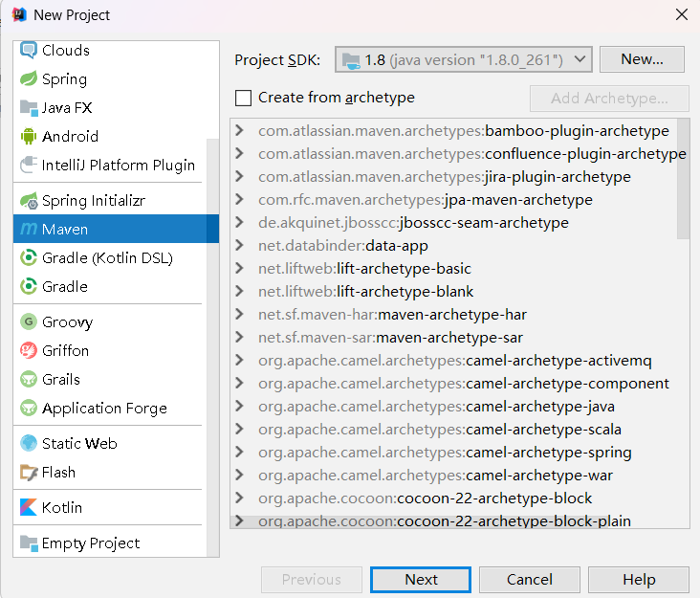Screen dimensions: 700x598
Task: Expand the jpa-maven-archetype node
Action: tap(240, 199)
